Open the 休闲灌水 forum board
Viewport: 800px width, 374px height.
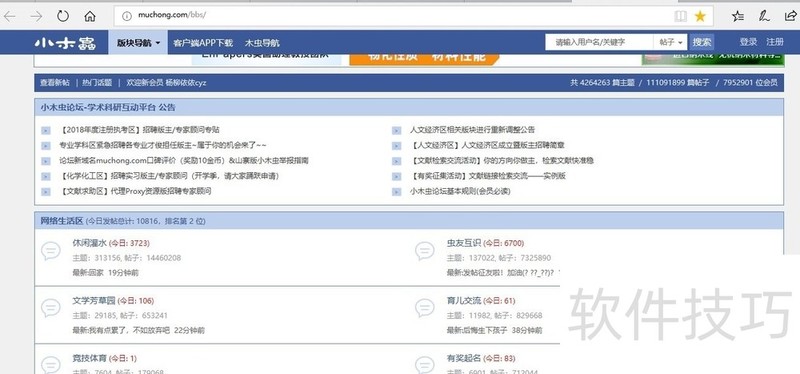click(x=89, y=243)
